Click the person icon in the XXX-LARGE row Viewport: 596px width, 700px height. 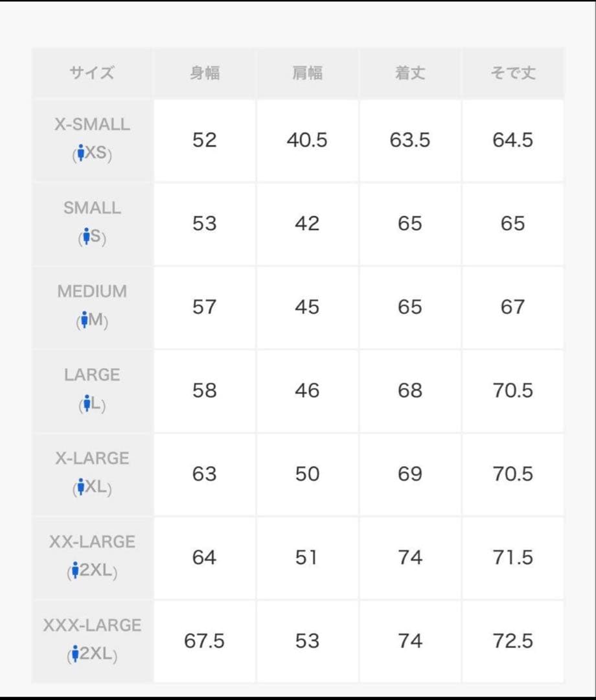click(75, 655)
